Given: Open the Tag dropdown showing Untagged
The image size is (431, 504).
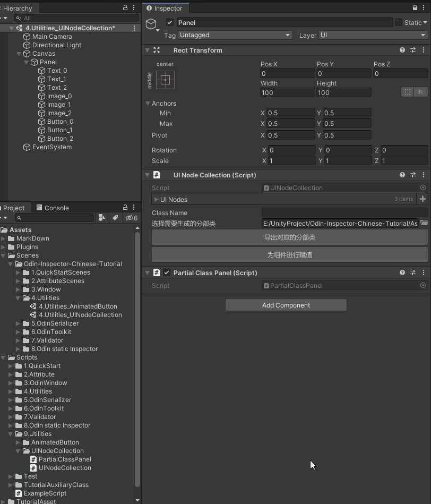Looking at the screenshot, I should click(235, 35).
